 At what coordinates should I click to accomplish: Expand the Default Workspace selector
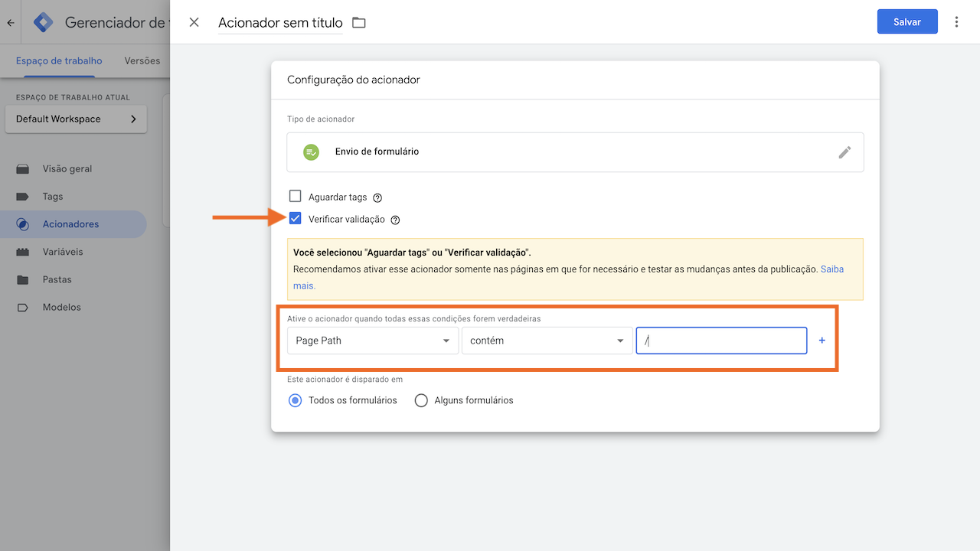point(75,119)
